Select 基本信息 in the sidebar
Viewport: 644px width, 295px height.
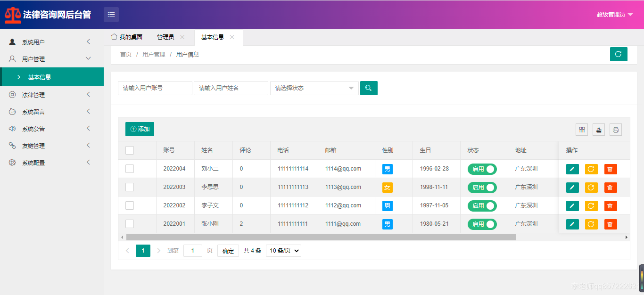pos(52,77)
